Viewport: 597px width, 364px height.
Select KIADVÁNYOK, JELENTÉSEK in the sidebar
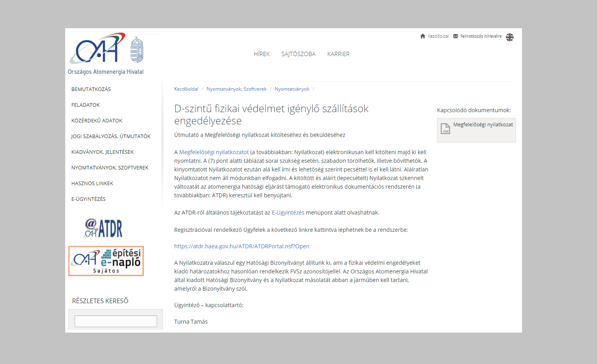103,152
